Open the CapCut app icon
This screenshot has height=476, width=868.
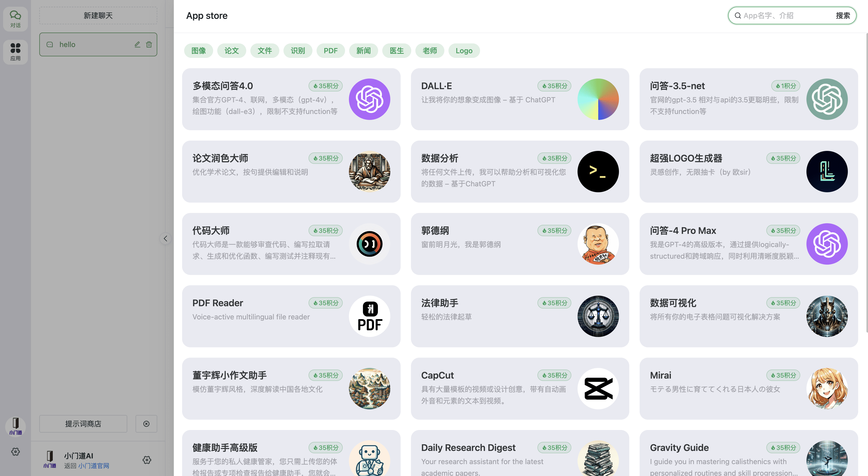tap(598, 388)
